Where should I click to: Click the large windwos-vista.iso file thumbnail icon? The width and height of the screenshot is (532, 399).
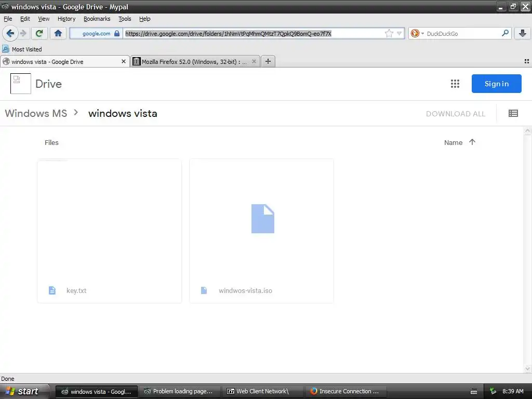262,219
